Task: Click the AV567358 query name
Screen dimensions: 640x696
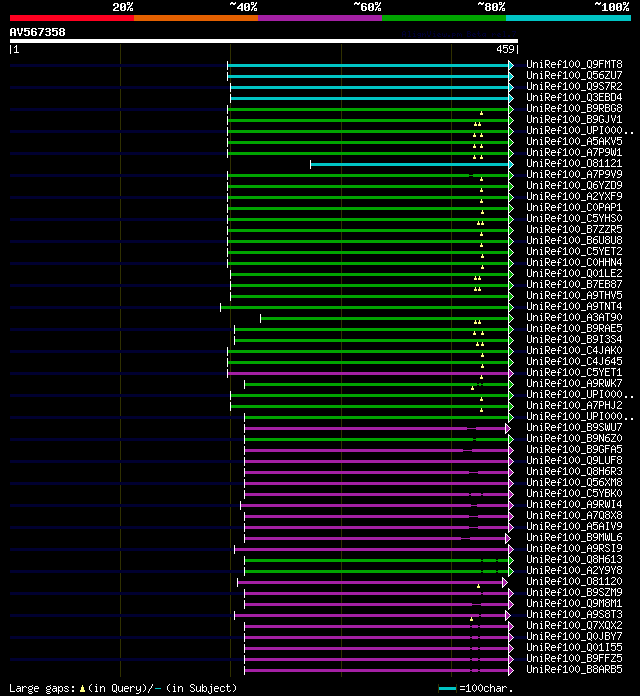Action: 37,32
